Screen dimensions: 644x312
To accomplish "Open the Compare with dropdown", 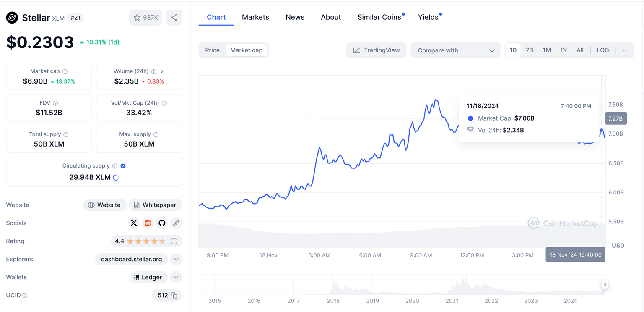I will tap(455, 50).
